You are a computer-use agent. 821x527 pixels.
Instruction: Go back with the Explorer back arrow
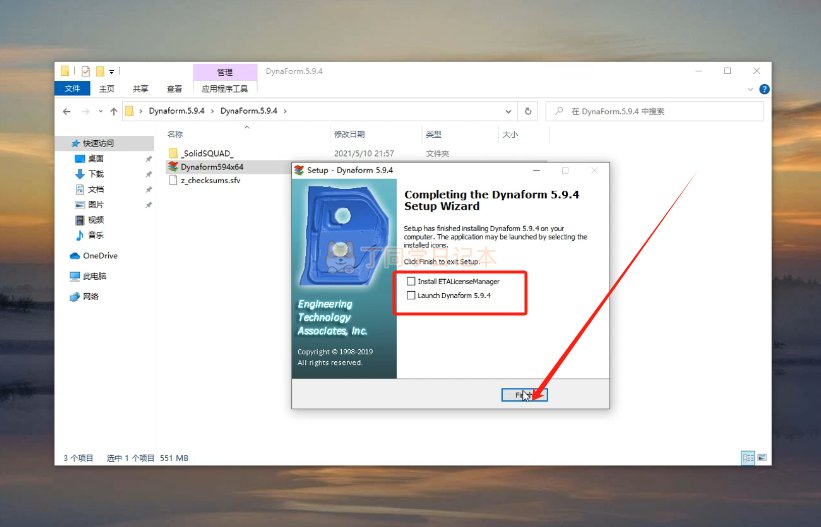tap(66, 111)
